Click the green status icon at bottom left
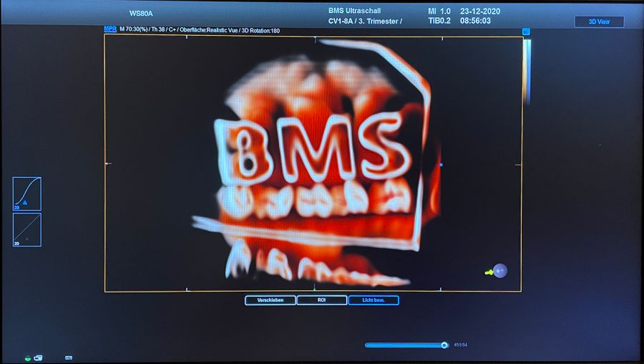This screenshot has width=644, height=364. [28, 357]
